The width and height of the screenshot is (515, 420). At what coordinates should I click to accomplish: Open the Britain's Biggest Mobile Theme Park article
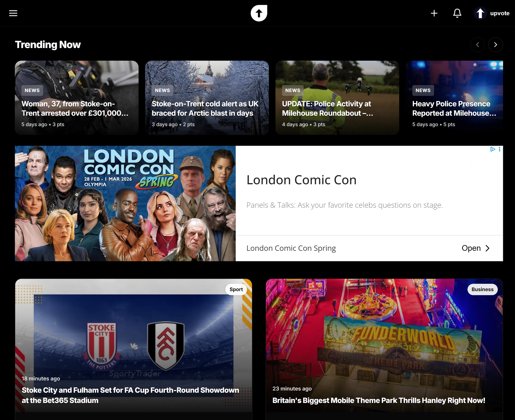pos(379,400)
